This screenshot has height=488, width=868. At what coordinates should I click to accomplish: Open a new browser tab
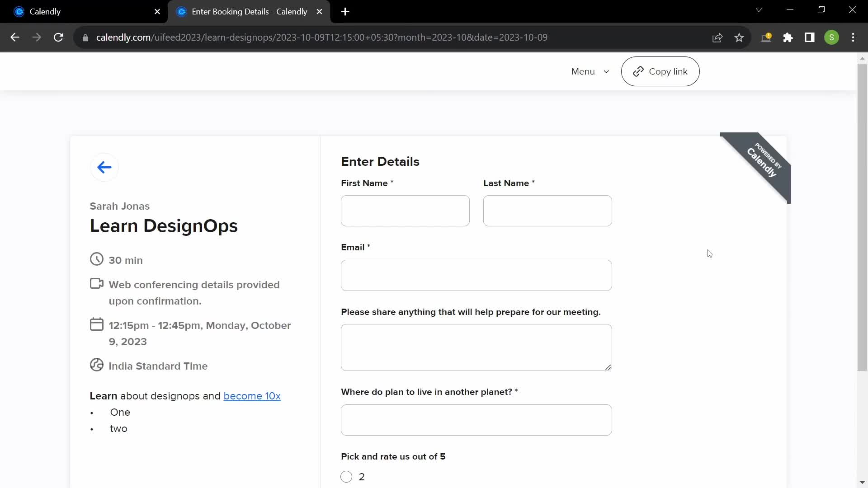point(345,12)
